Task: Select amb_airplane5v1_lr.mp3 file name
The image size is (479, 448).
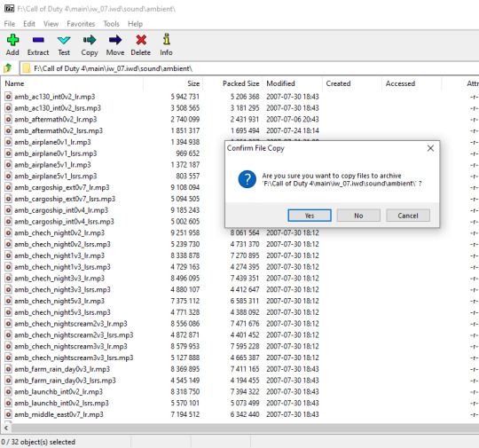Action: (x=52, y=165)
